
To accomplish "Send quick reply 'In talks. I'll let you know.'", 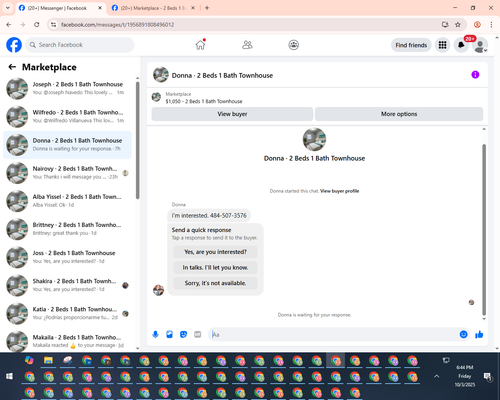I will click(215, 268).
